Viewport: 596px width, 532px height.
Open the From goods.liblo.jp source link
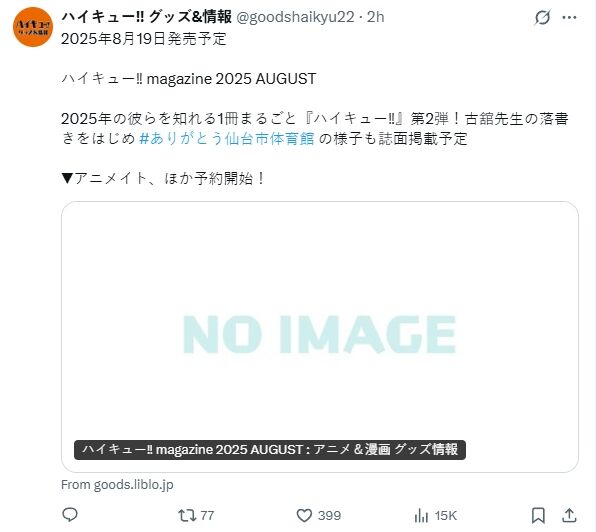[117, 485]
